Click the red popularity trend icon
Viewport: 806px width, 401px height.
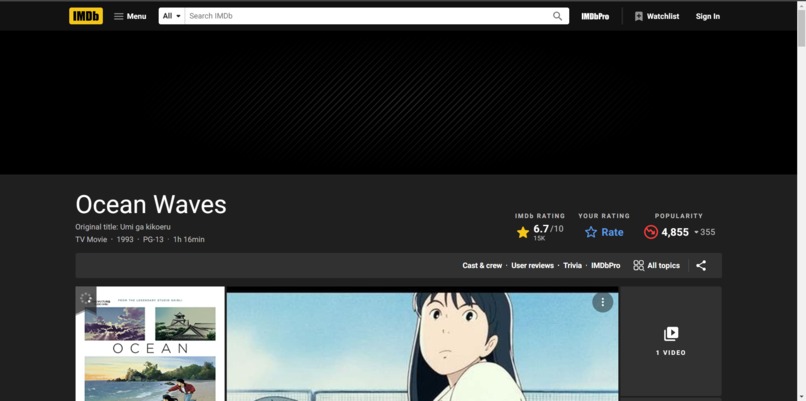point(651,232)
